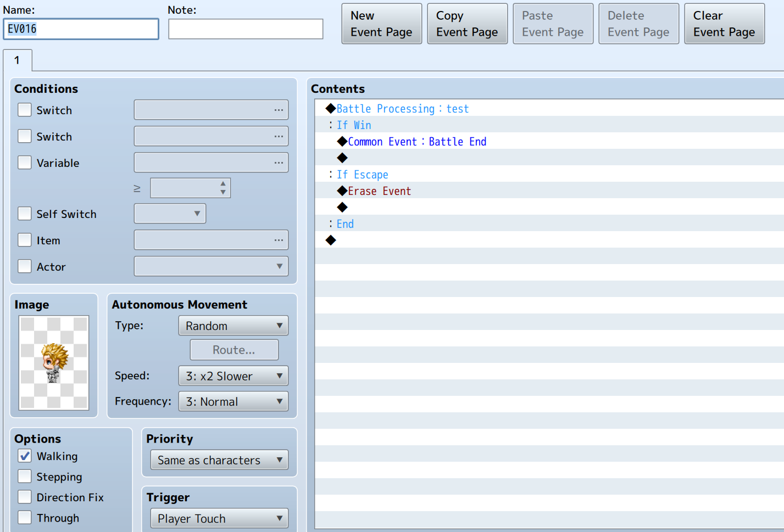784x532 pixels.
Task: Enable the Stepping option
Action: click(x=25, y=476)
